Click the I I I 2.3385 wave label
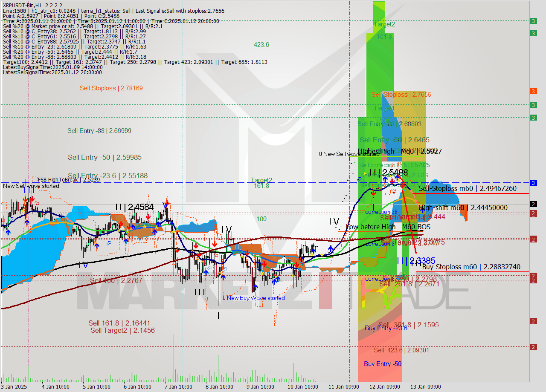The width and height of the screenshot is (546, 392). pyautogui.click(x=416, y=260)
